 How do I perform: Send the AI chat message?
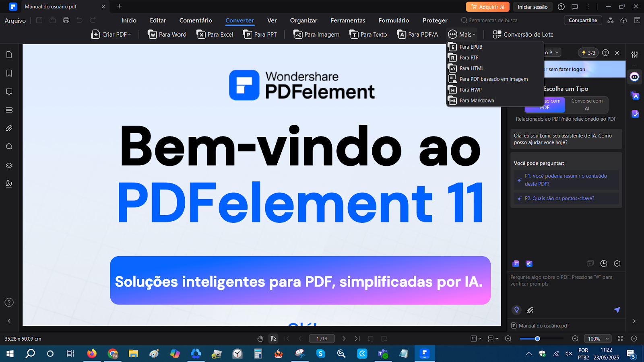[617, 310]
